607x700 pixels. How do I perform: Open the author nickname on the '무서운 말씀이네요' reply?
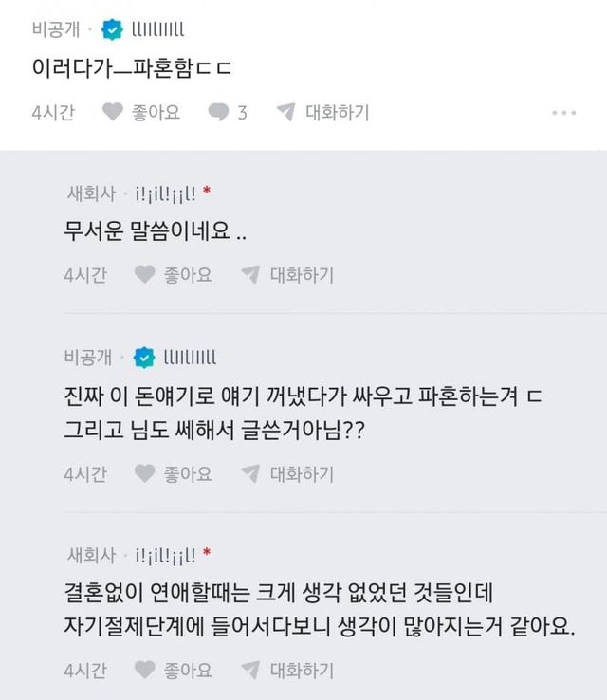click(x=164, y=193)
